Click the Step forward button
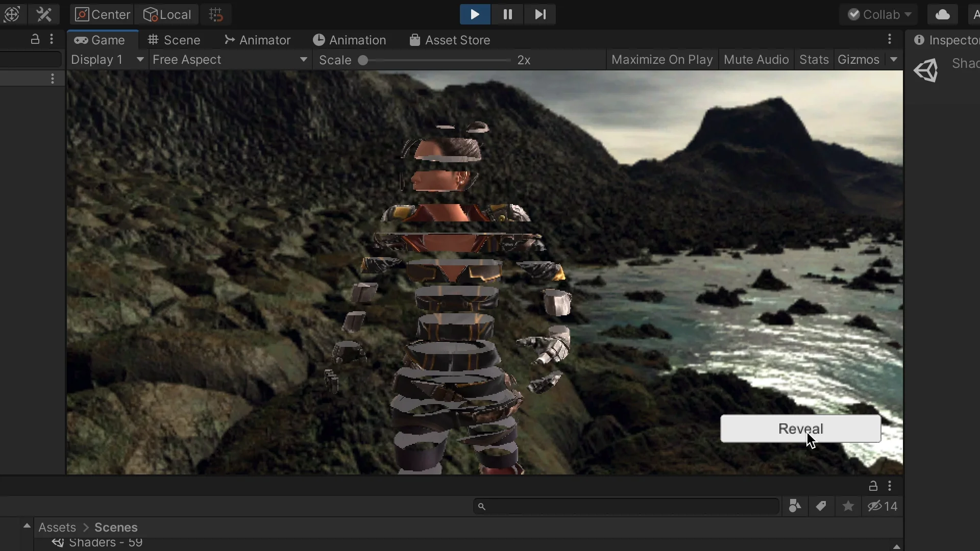This screenshot has width=980, height=551. coord(540,14)
